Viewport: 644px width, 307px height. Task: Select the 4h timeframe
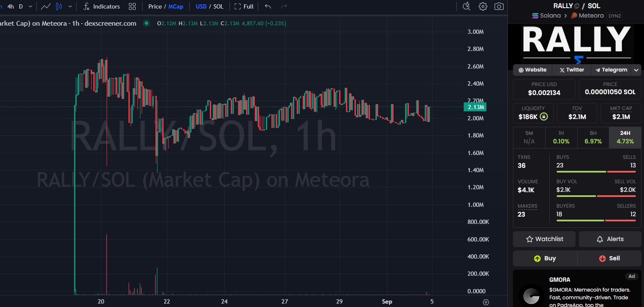pos(11,6)
